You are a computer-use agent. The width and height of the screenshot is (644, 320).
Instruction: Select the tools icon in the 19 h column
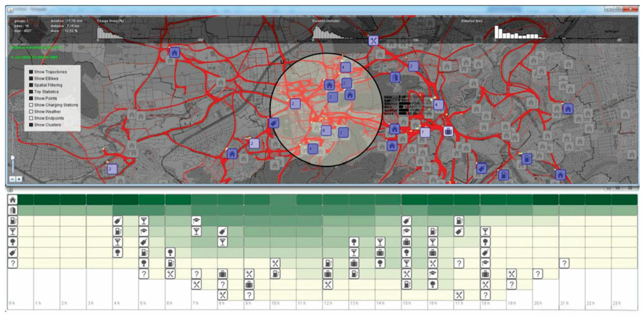(x=511, y=273)
